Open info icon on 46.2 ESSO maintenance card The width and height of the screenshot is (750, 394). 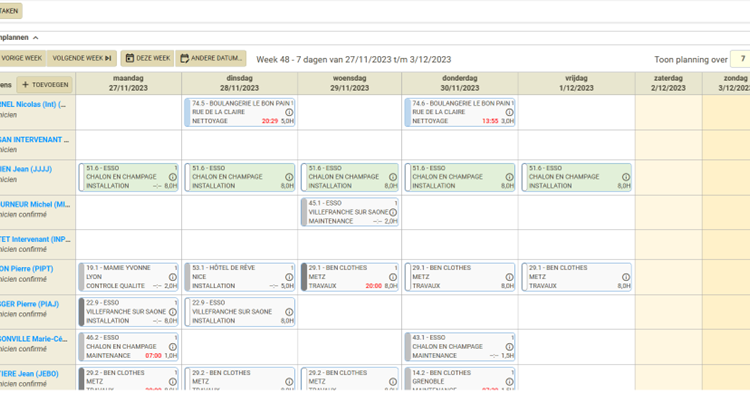[x=173, y=347]
